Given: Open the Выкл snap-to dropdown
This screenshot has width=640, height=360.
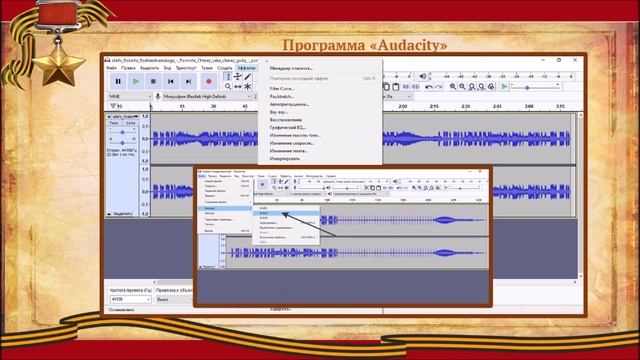Looking at the screenshot, I should click(175, 299).
